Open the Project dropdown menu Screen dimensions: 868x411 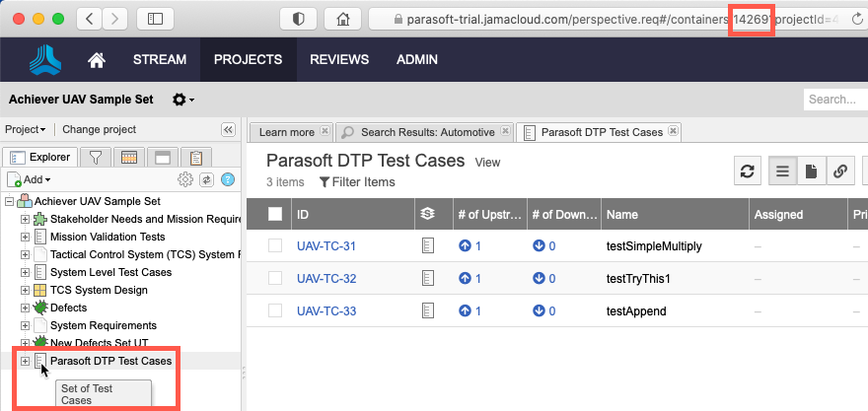pos(26,129)
